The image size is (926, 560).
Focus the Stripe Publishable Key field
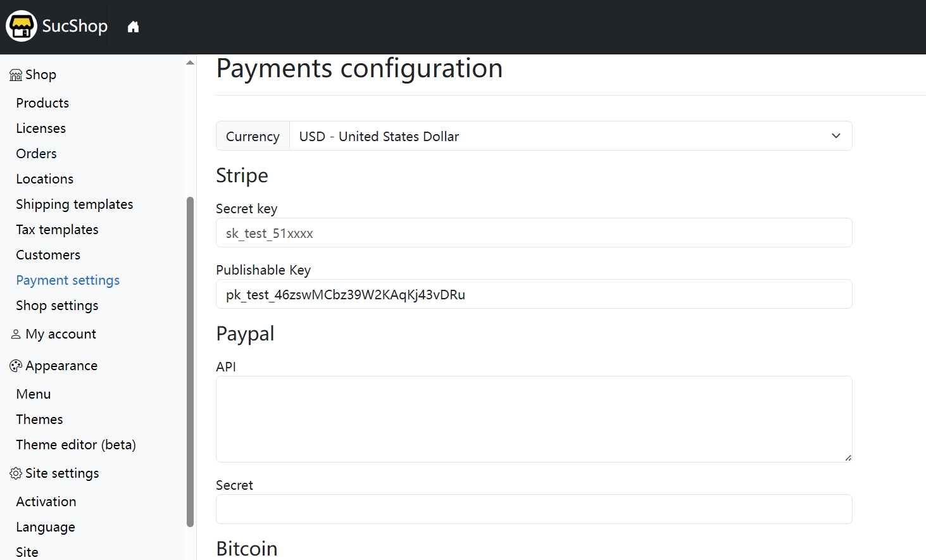click(x=534, y=294)
